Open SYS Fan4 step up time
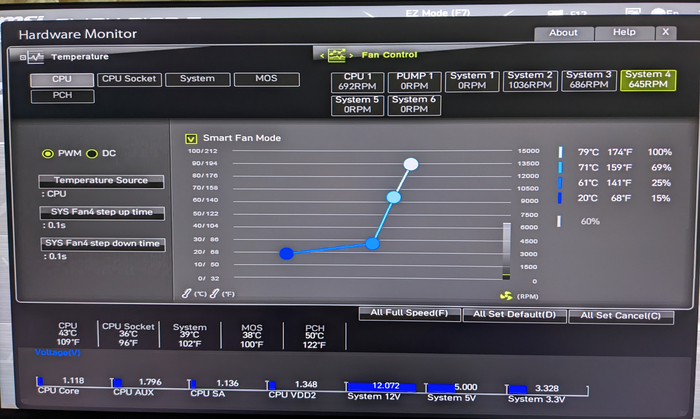 click(102, 212)
